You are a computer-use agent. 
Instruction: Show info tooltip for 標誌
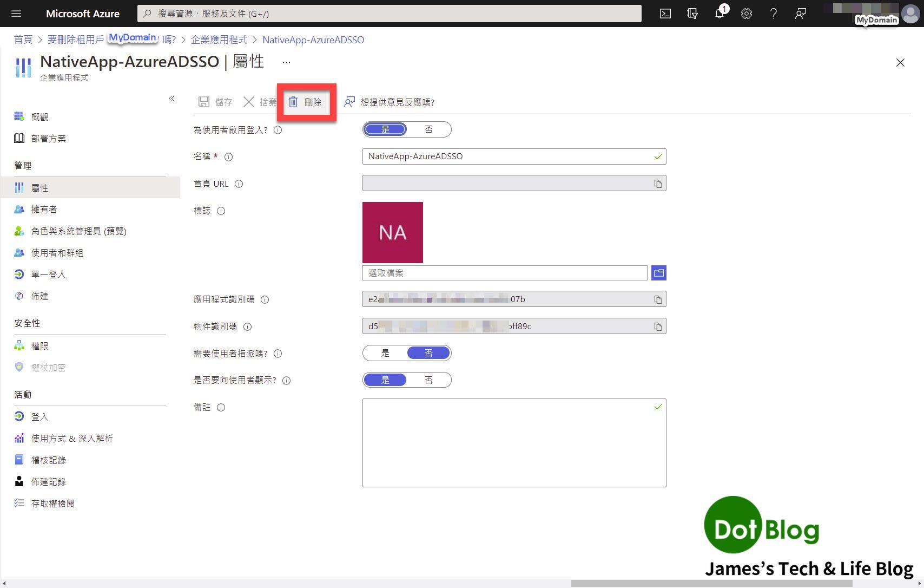click(x=221, y=211)
